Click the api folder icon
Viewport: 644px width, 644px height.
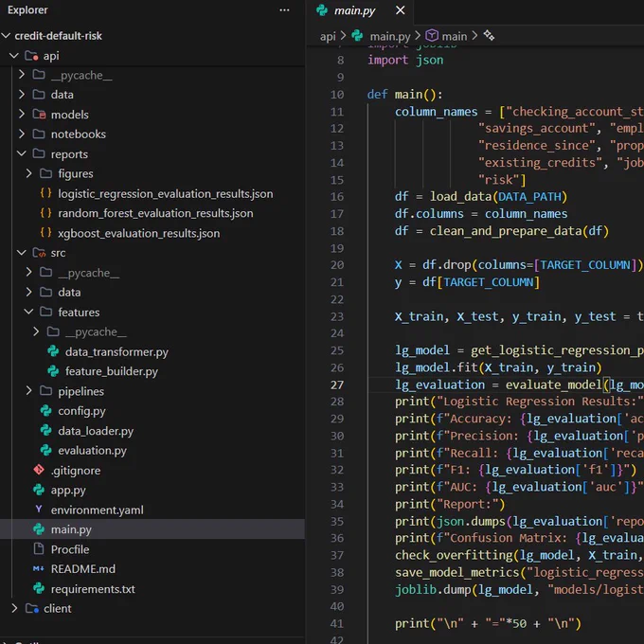[31, 56]
